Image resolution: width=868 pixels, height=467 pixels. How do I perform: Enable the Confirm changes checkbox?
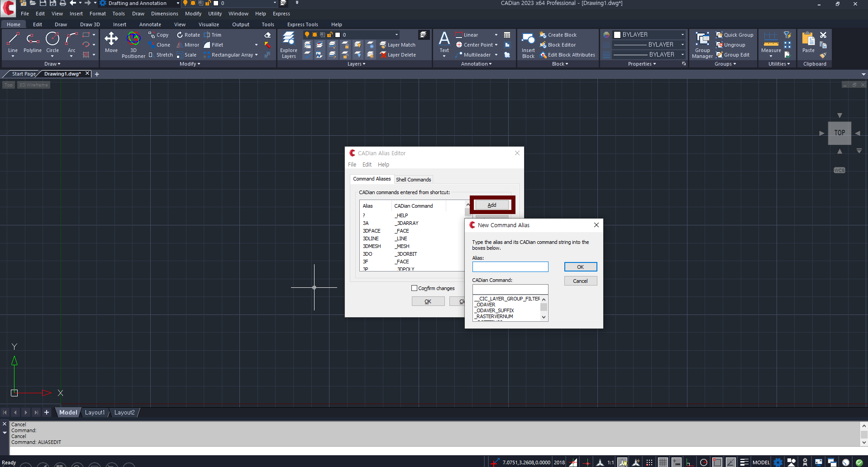[414, 288]
